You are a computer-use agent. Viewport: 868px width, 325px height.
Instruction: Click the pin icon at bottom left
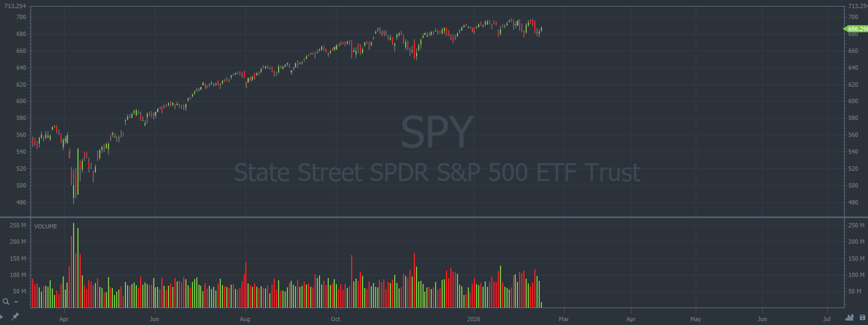point(15,316)
